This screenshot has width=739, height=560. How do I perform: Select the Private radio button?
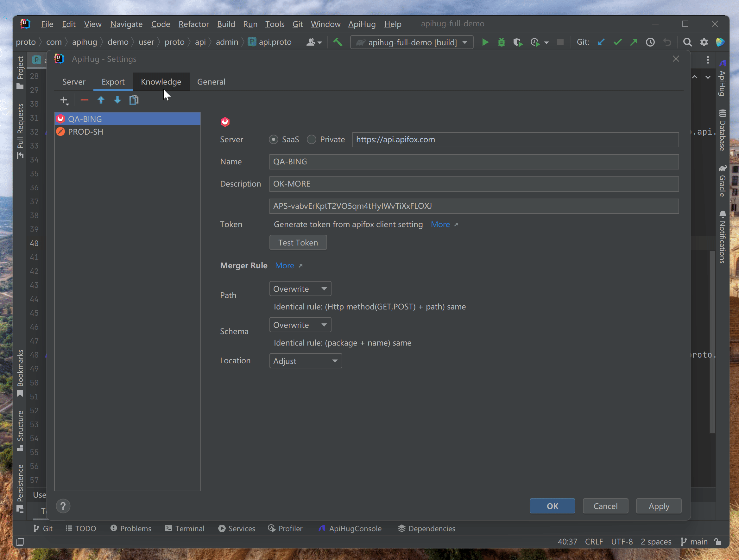pos(311,140)
